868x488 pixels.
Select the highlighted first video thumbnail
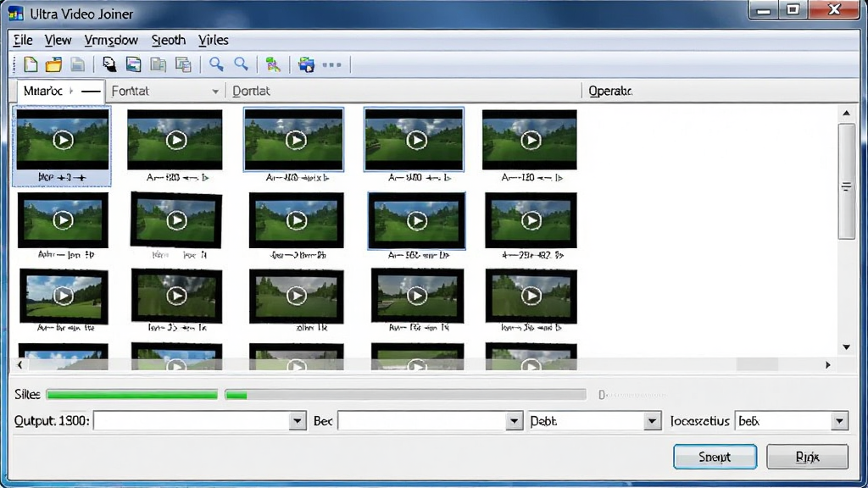(x=62, y=146)
